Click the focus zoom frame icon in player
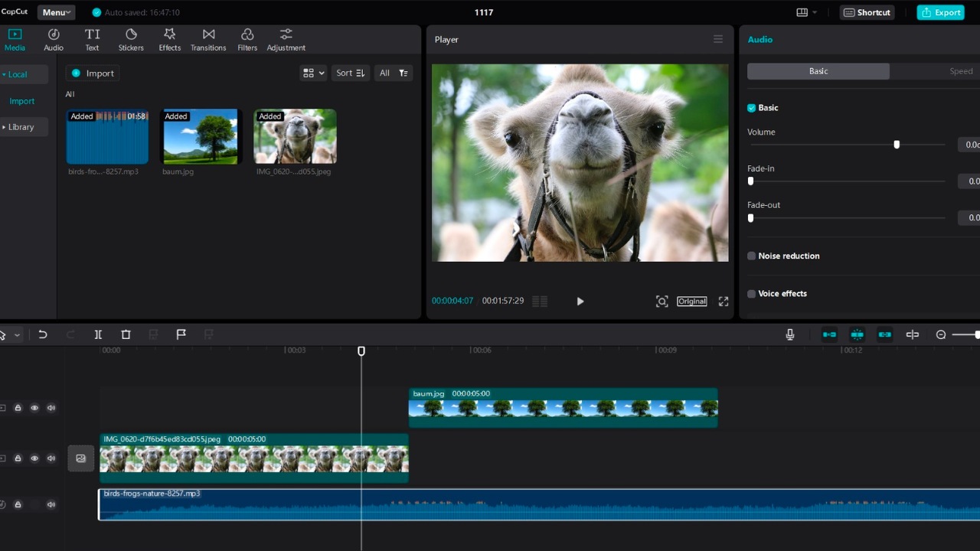Viewport: 980px width, 551px height. point(662,302)
